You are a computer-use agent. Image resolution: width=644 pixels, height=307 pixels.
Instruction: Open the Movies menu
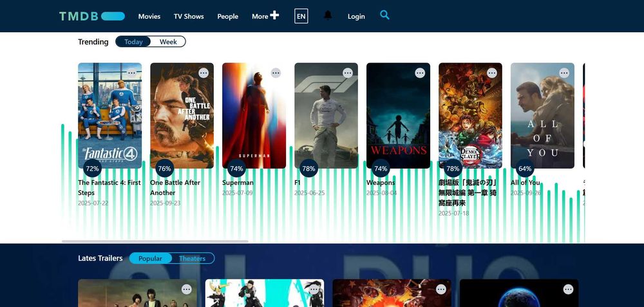click(149, 17)
